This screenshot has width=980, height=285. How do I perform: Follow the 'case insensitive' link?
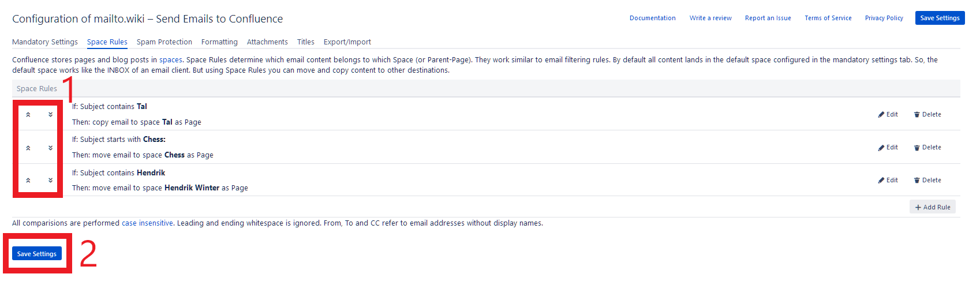(x=147, y=223)
